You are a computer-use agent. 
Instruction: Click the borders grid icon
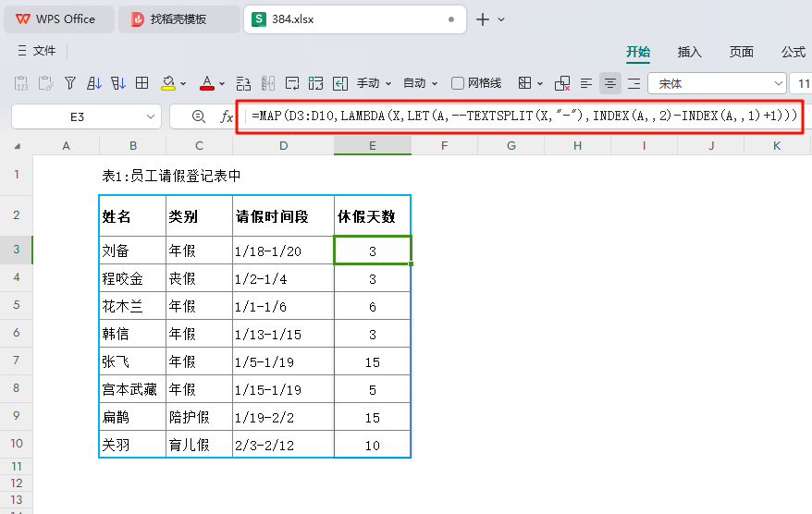524,83
